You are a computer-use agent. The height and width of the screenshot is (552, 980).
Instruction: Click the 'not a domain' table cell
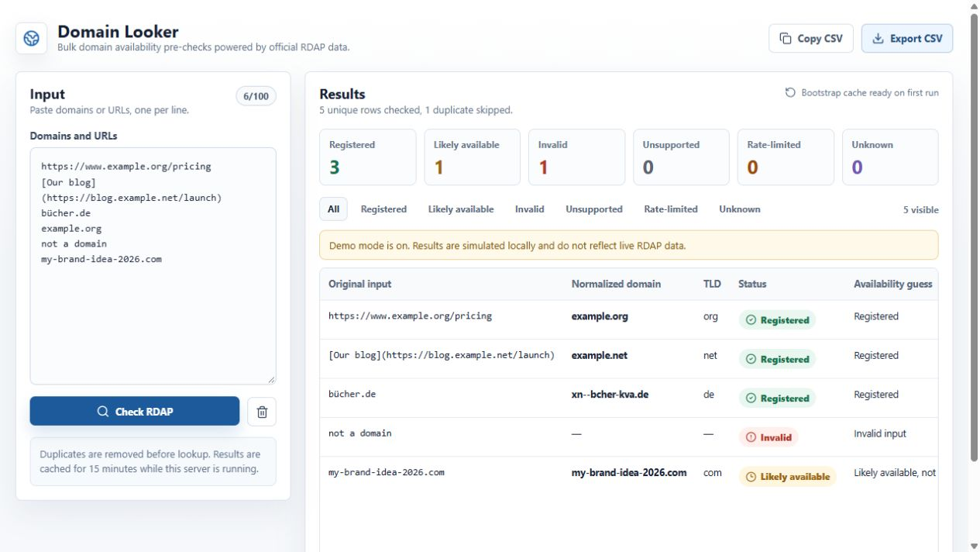(x=360, y=433)
